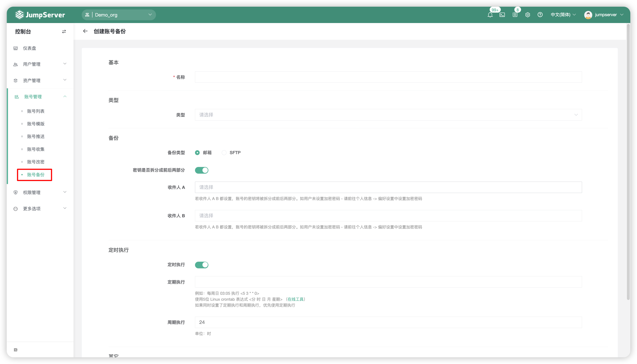Click the 收件人 B select field
The width and height of the screenshot is (637, 364).
388,216
